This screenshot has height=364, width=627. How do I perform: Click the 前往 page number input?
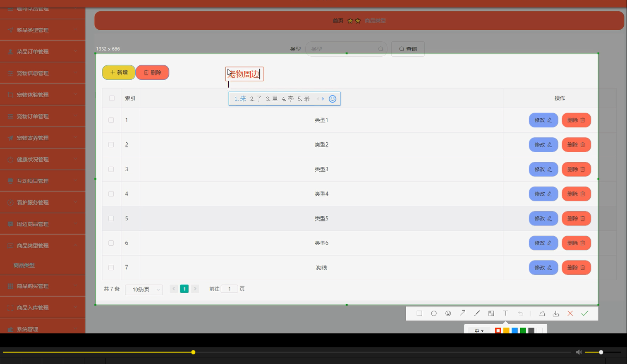[230, 289]
